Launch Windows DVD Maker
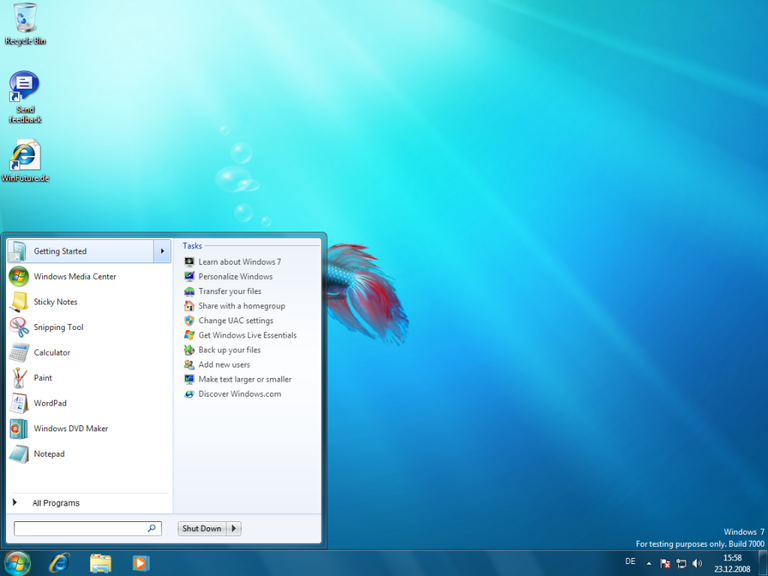 (x=90, y=429)
